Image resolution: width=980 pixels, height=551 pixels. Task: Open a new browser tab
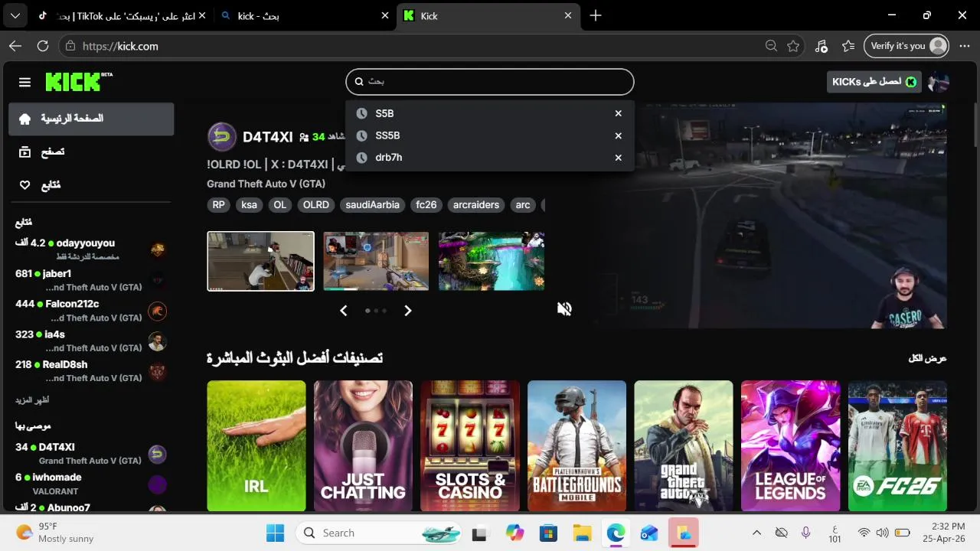(596, 15)
